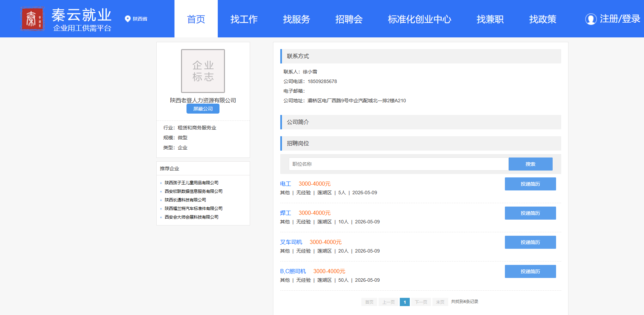Submit resume for the 电工 position
This screenshot has width=644, height=315.
[x=530, y=184]
